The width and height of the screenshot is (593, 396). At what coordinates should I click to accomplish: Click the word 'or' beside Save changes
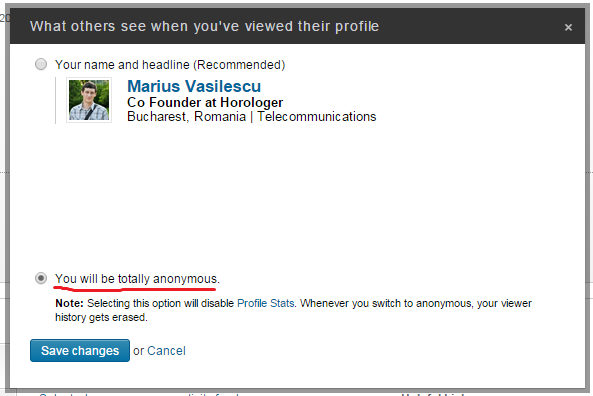(138, 351)
